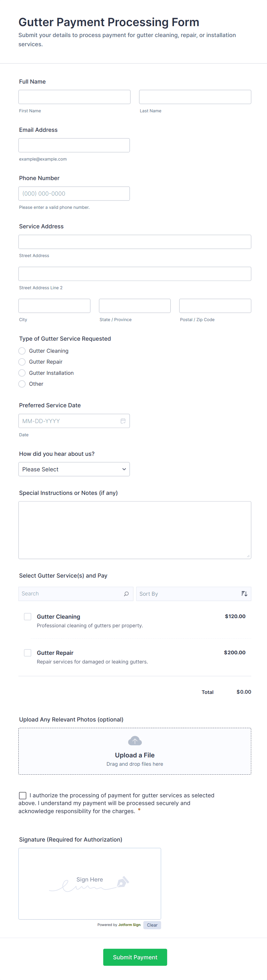Click the cloud upload icon
This screenshot has width=267, height=980.
tap(135, 741)
